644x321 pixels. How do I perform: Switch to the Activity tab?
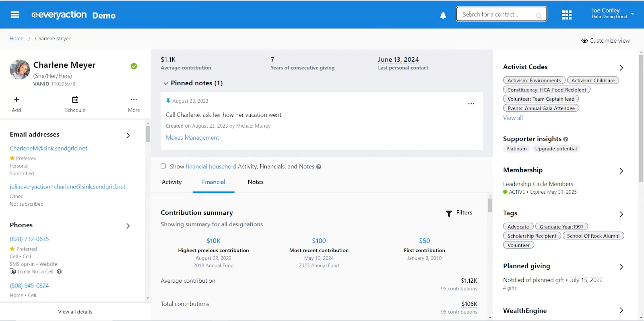click(172, 182)
